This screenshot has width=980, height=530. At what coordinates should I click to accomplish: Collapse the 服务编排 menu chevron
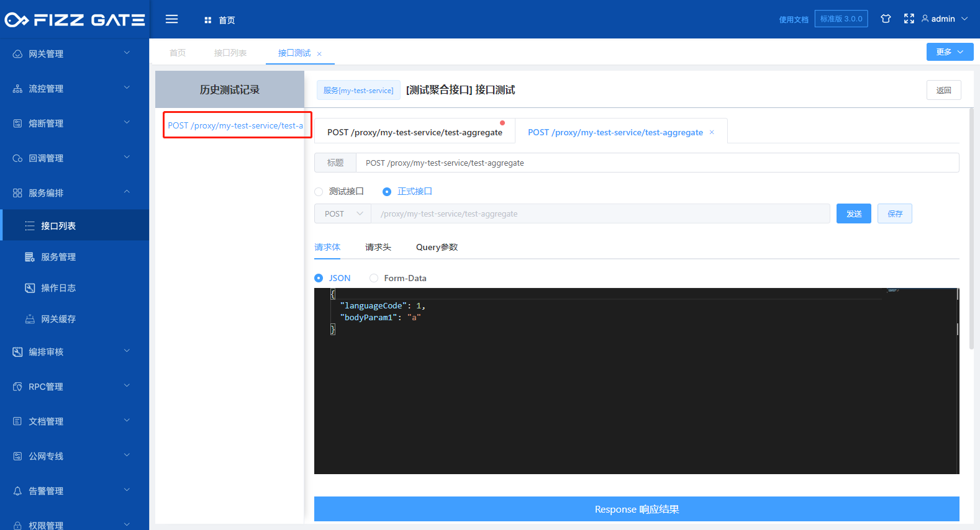(127, 192)
